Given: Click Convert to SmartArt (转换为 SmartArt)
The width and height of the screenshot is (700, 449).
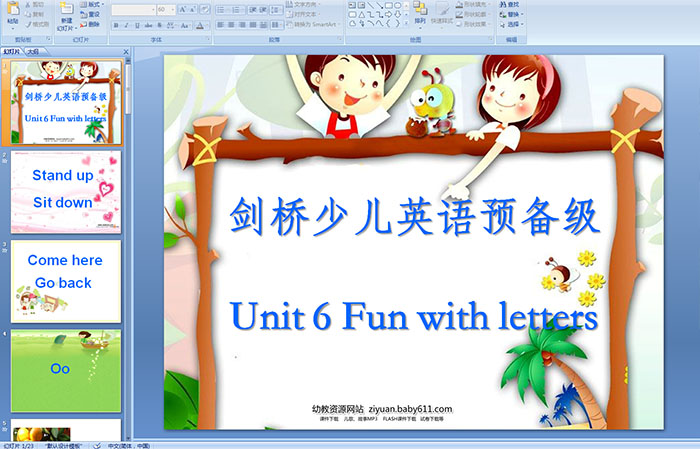Looking at the screenshot, I should (314, 24).
